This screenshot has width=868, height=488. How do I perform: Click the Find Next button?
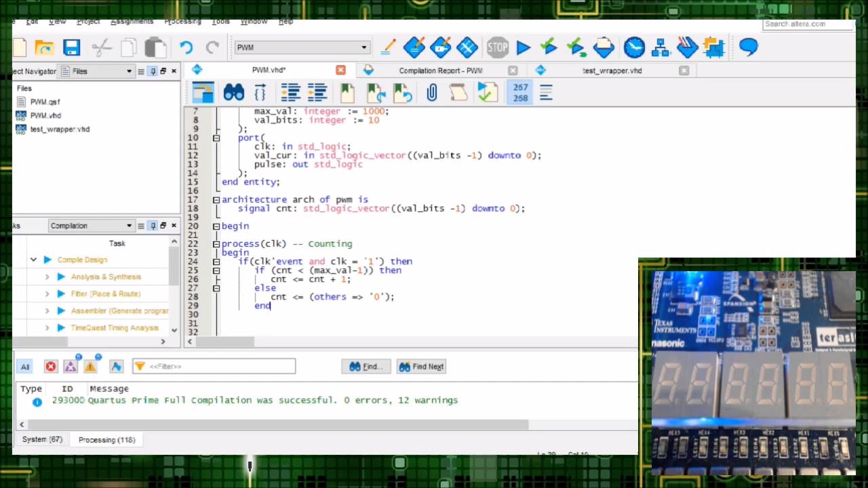click(x=420, y=367)
